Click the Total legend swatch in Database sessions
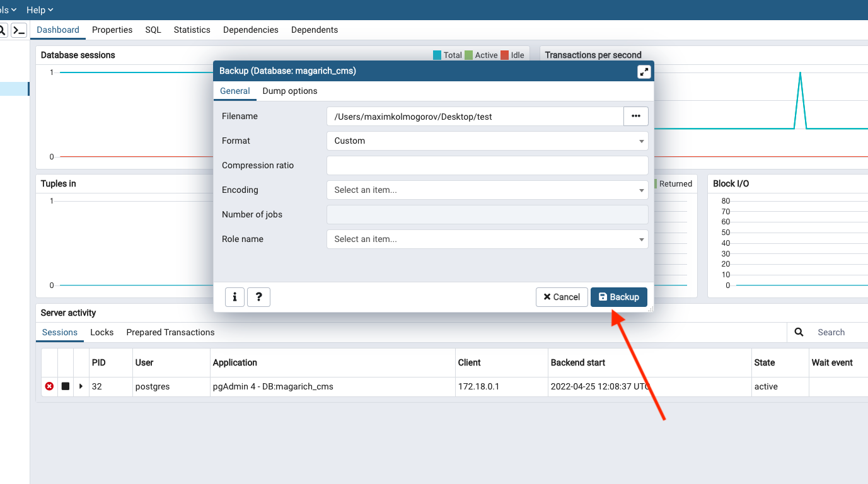868x484 pixels. [437, 55]
